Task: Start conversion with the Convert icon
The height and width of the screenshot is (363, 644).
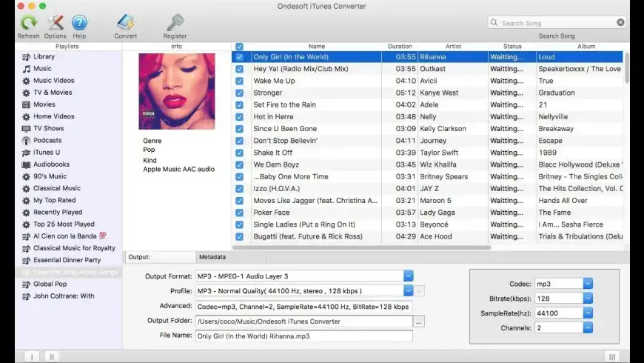Action: 126,23
